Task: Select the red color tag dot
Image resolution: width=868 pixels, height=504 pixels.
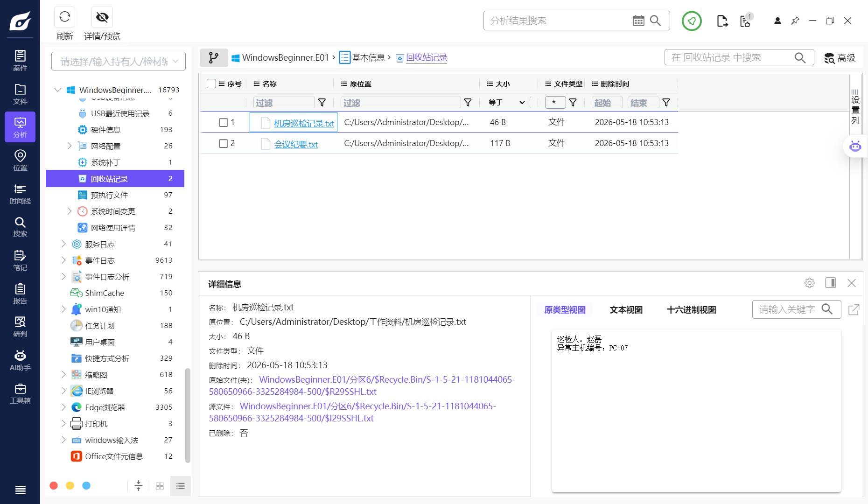Action: tap(54, 486)
